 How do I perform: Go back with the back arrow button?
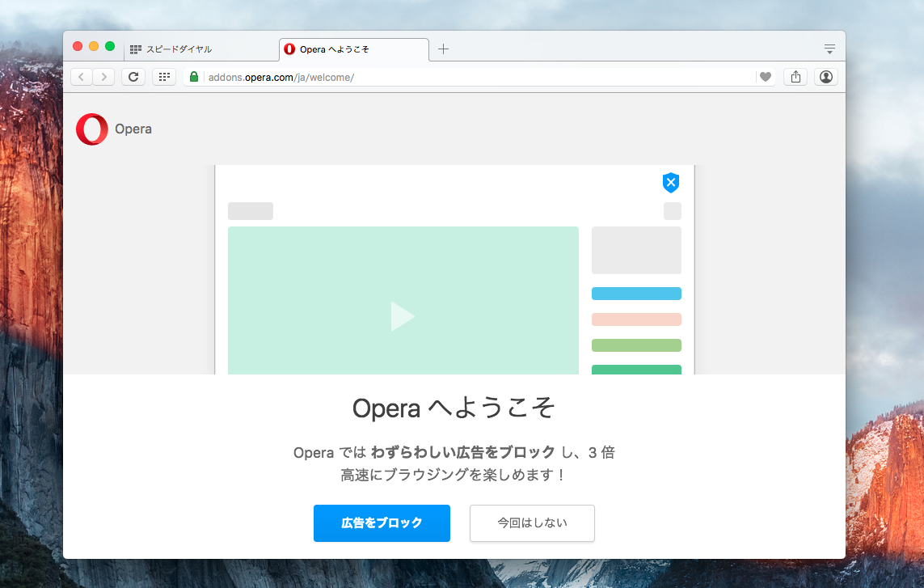click(x=82, y=77)
